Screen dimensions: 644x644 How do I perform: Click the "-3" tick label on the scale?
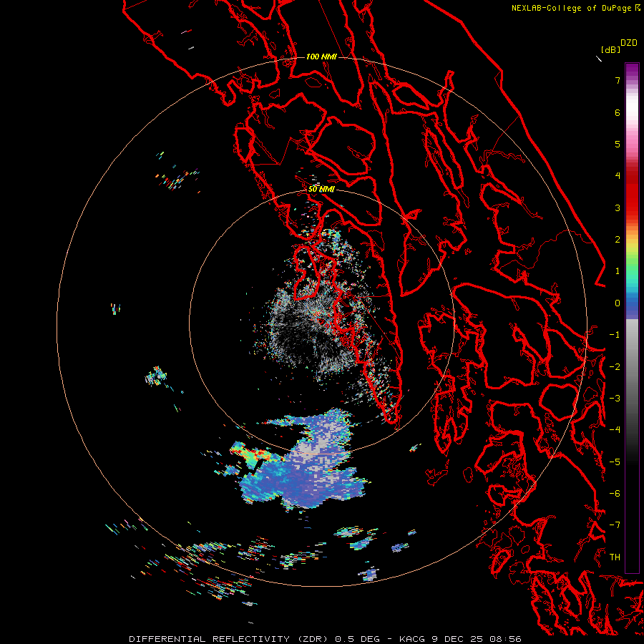(615, 399)
